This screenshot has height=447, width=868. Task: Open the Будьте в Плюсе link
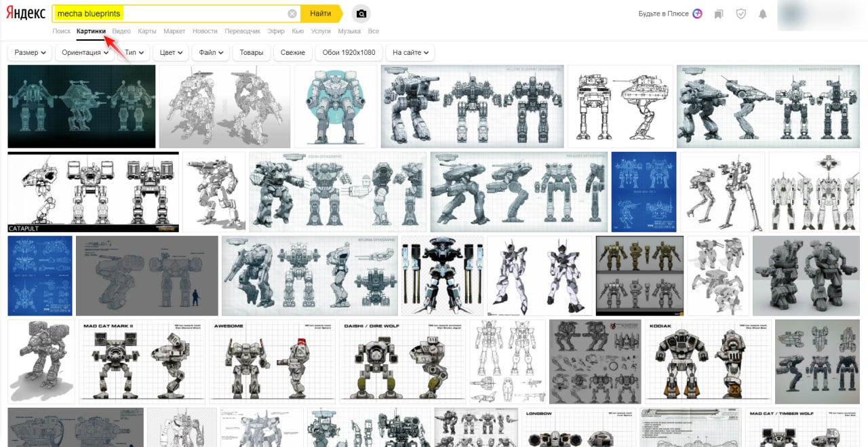(x=663, y=14)
